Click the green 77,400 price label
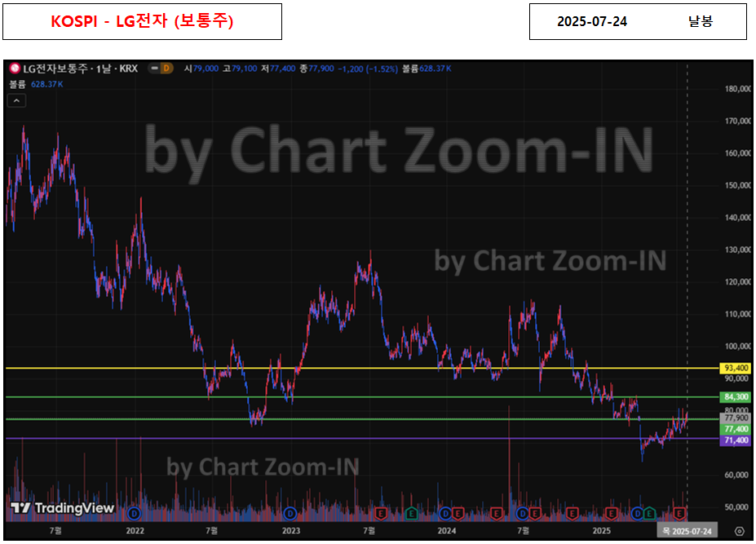The image size is (756, 544). click(x=736, y=429)
